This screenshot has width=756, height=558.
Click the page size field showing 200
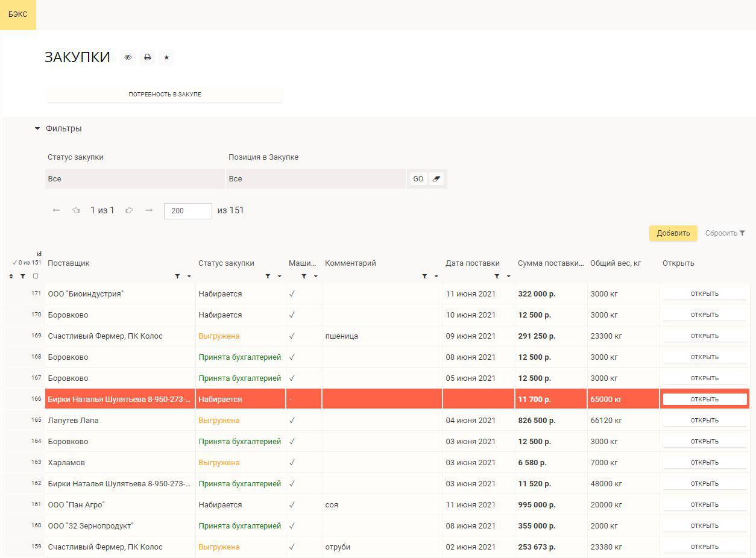click(x=188, y=211)
